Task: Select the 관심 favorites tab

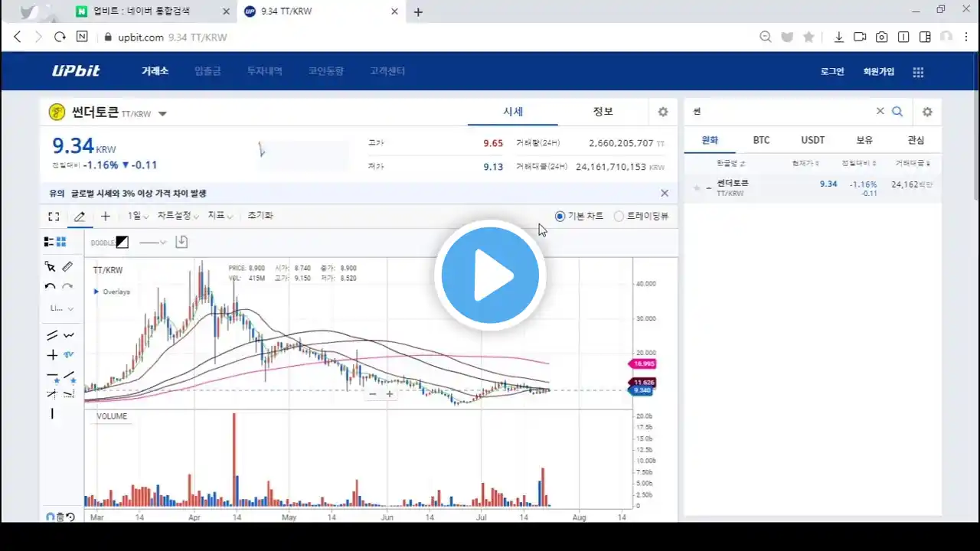Action: coord(916,140)
